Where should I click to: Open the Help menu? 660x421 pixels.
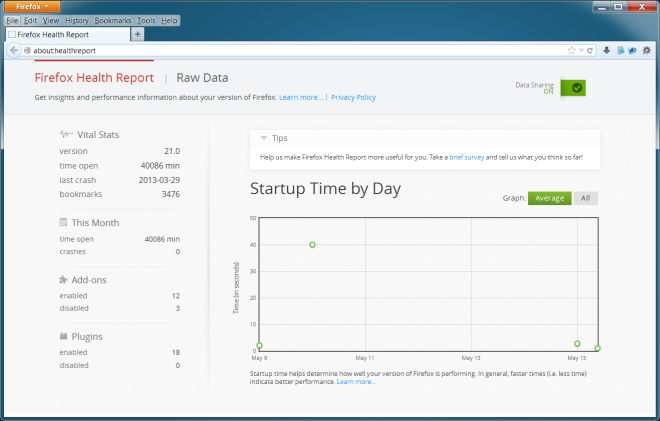[169, 21]
